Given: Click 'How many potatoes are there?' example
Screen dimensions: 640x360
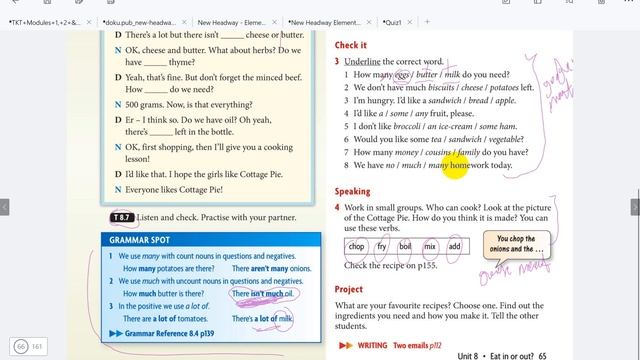Looking at the screenshot, I should [x=169, y=269].
